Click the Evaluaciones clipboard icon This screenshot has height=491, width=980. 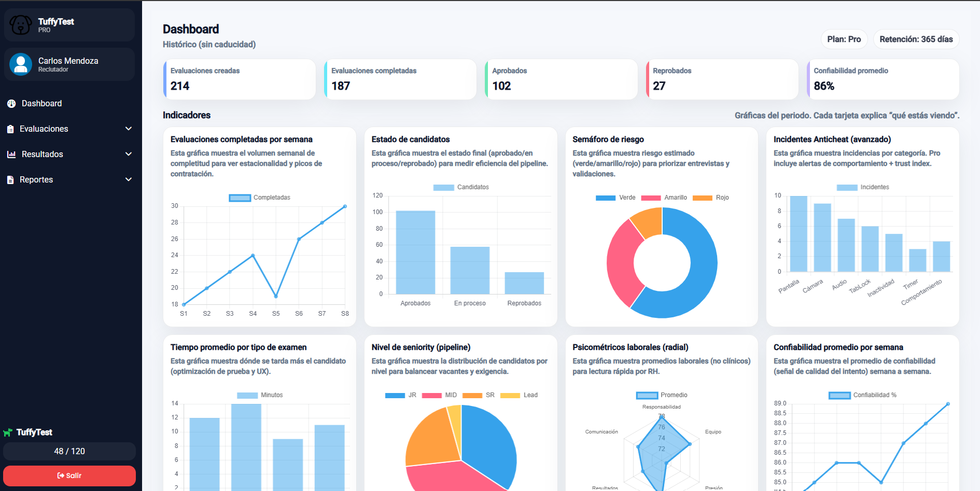(x=10, y=129)
